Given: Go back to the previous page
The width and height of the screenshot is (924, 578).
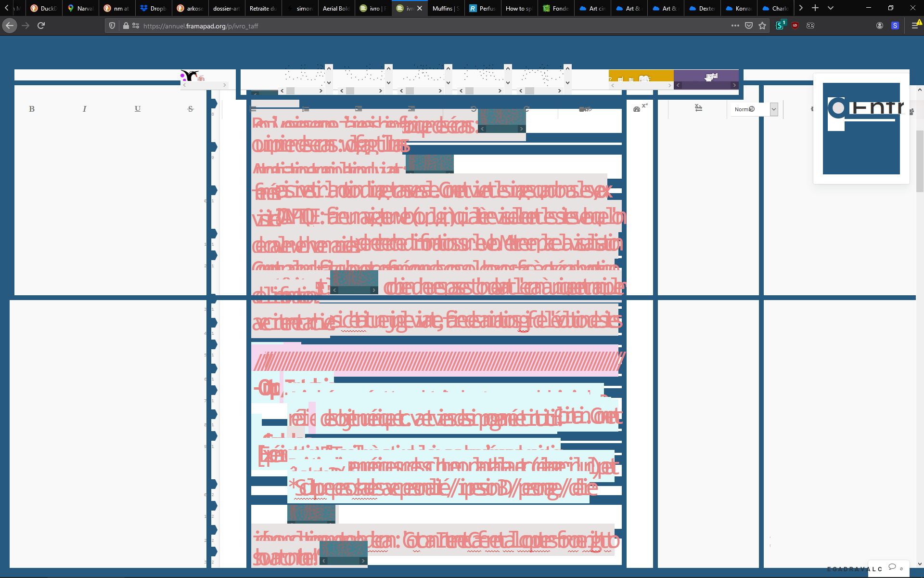Looking at the screenshot, I should tap(10, 26).
